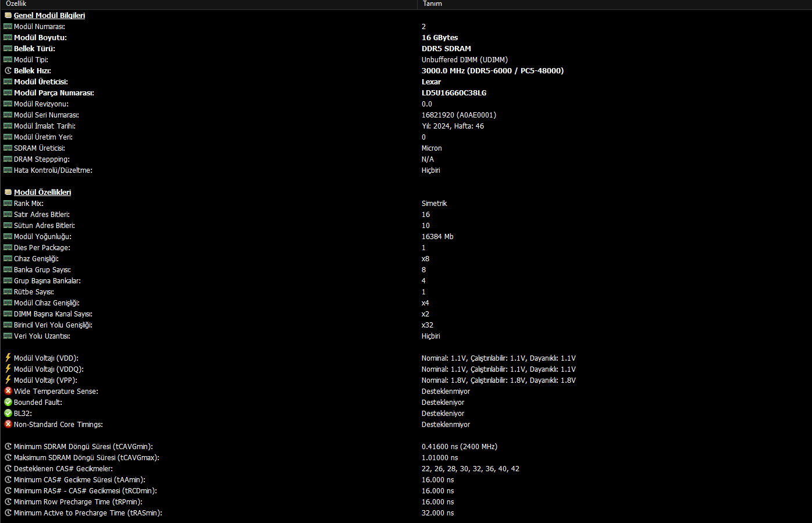Select the x32 data path width value
The width and height of the screenshot is (812, 523).
coord(428,325)
